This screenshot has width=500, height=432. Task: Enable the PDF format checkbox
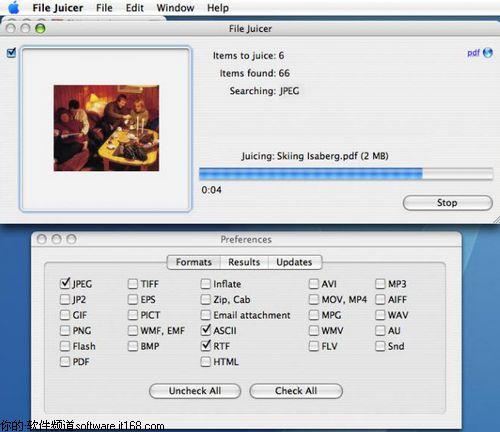[x=65, y=362]
